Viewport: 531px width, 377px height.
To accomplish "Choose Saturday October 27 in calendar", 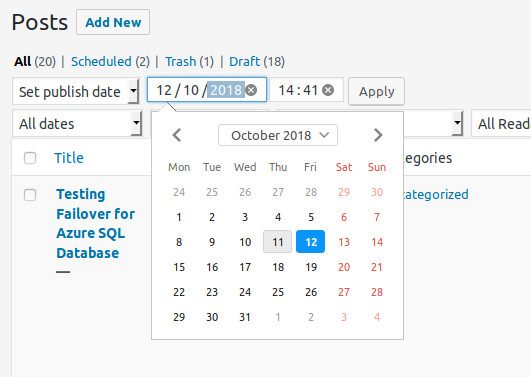I will (344, 292).
